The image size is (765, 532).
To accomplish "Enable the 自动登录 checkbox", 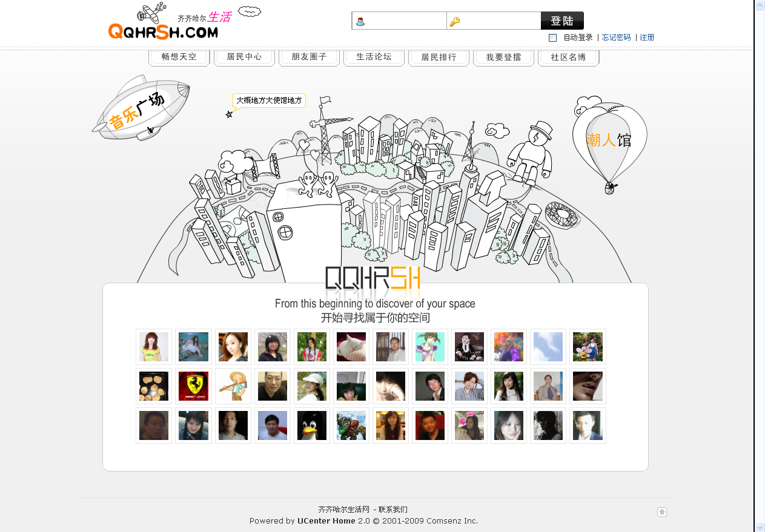I will pyautogui.click(x=552, y=38).
